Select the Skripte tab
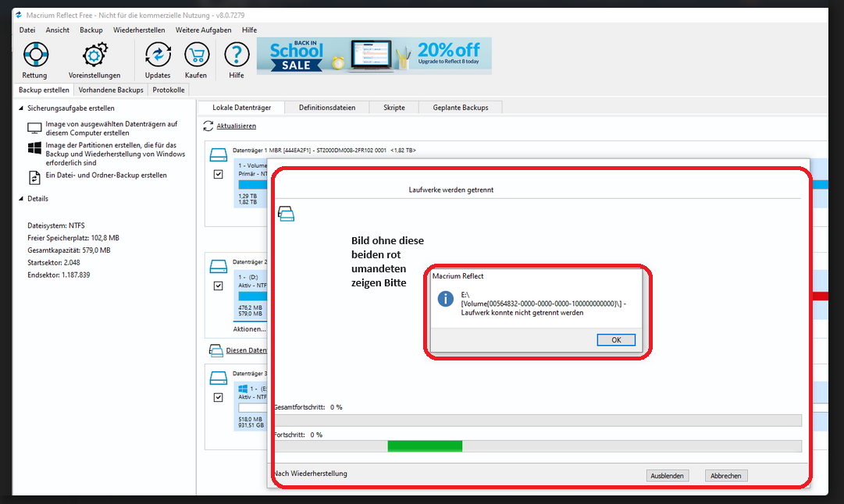Image resolution: width=844 pixels, height=504 pixels. coord(394,108)
